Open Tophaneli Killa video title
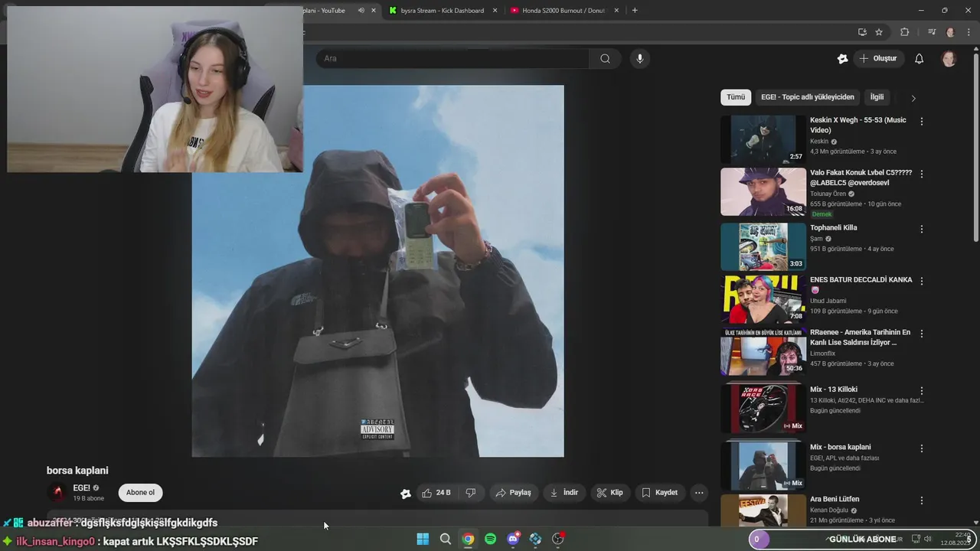The image size is (980, 551). (833, 227)
